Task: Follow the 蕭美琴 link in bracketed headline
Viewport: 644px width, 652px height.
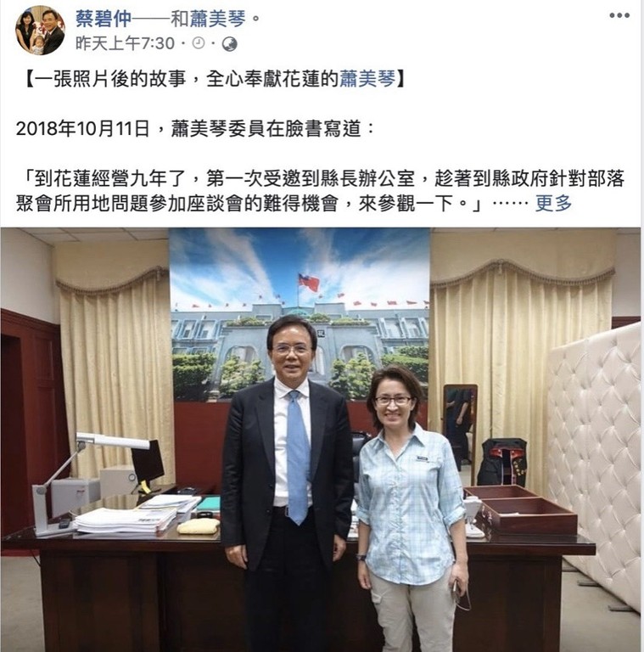Action: click(367, 79)
